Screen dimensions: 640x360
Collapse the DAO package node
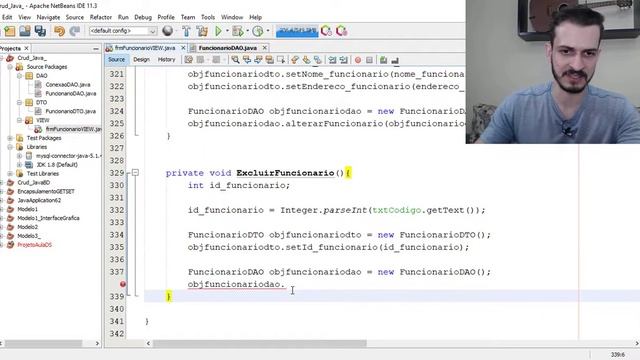click(x=19, y=76)
